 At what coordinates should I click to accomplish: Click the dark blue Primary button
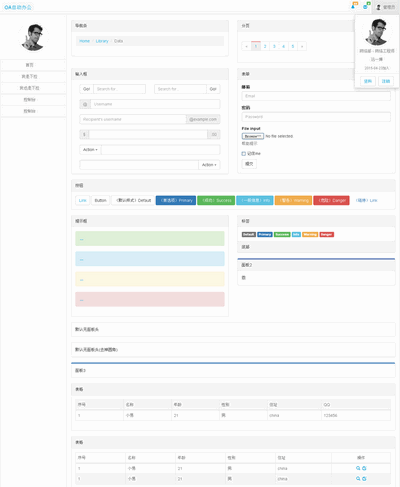(x=176, y=200)
